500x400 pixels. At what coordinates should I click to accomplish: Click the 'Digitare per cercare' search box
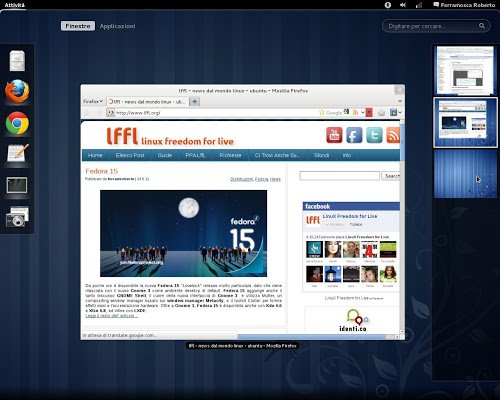click(436, 26)
